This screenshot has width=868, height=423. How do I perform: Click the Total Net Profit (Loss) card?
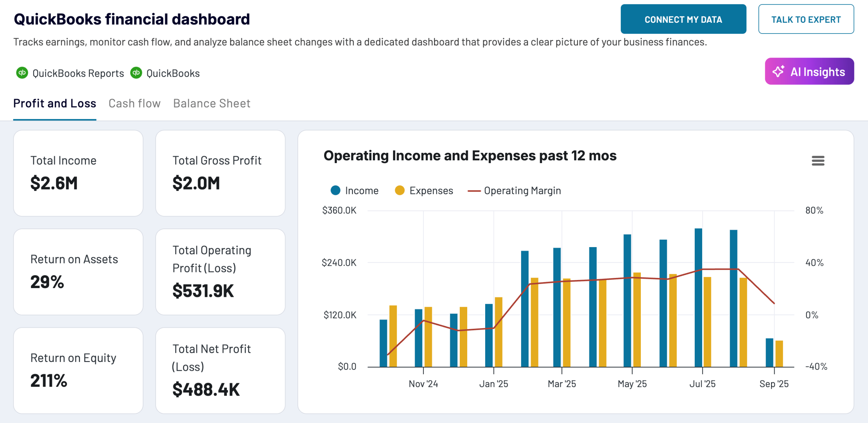(x=220, y=370)
